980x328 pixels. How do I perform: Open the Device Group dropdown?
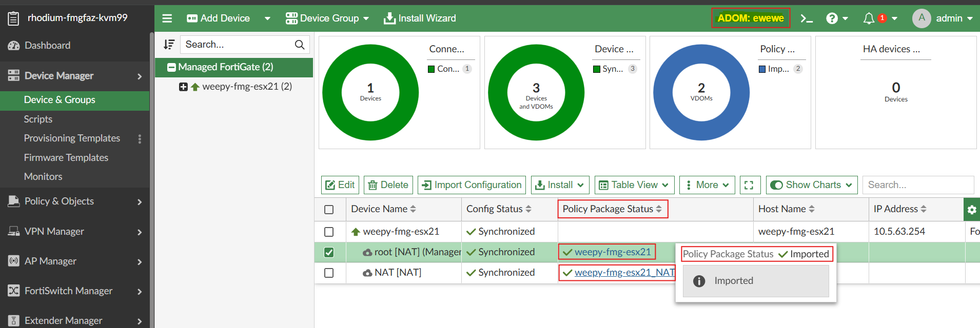(x=327, y=18)
